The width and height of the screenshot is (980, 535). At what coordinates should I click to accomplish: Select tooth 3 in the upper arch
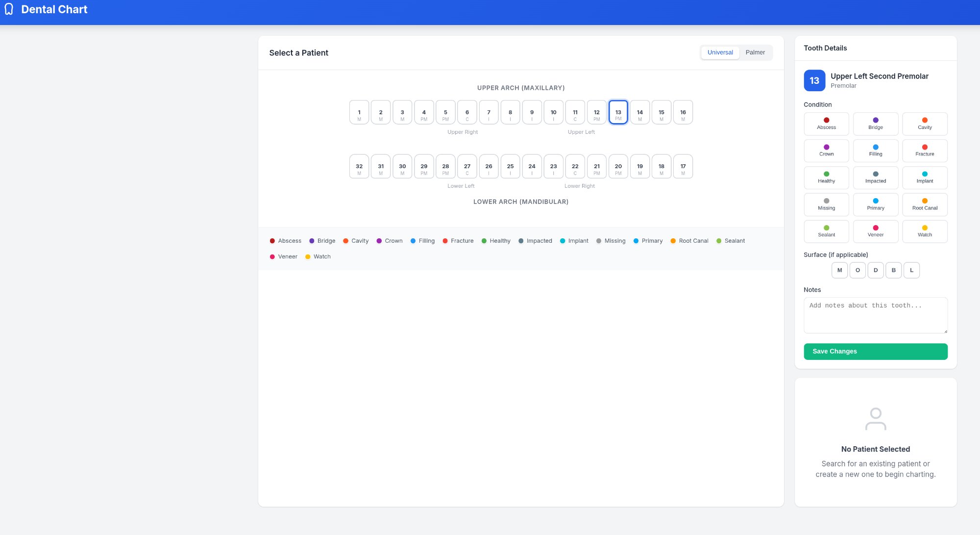[402, 112]
